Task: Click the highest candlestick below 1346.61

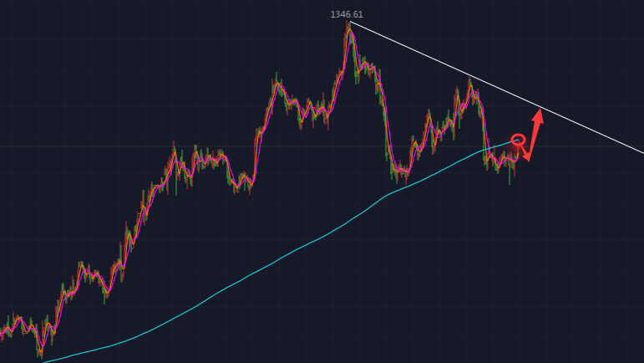Action: coord(348,27)
